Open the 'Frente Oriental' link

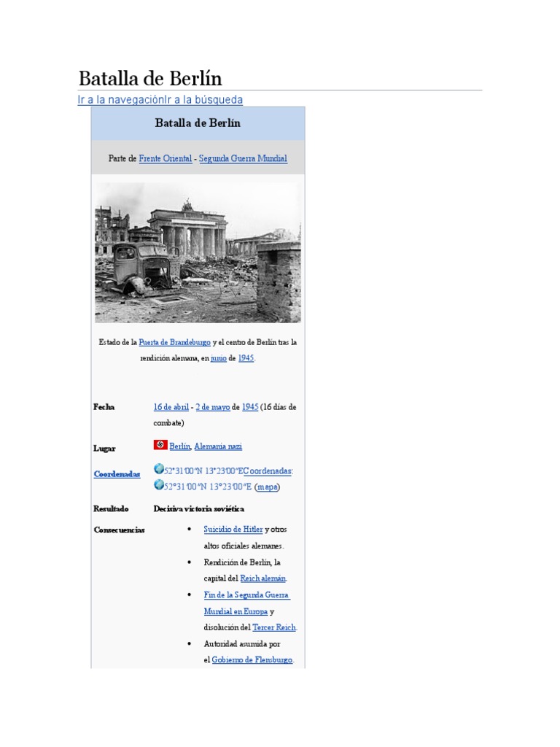166,158
